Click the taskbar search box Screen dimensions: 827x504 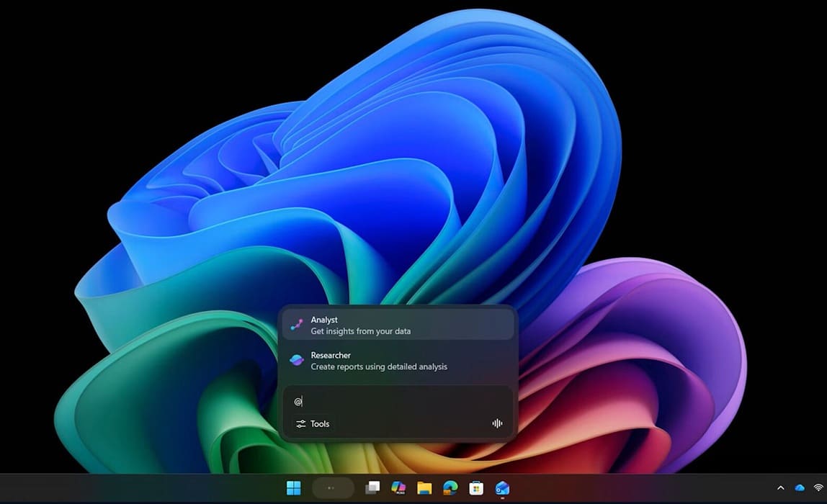point(332,487)
